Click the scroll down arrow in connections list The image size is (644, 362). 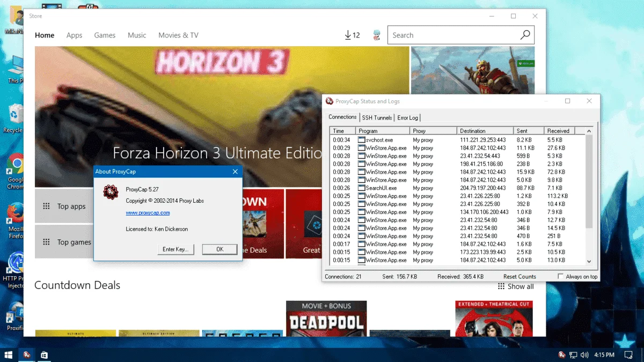(589, 261)
